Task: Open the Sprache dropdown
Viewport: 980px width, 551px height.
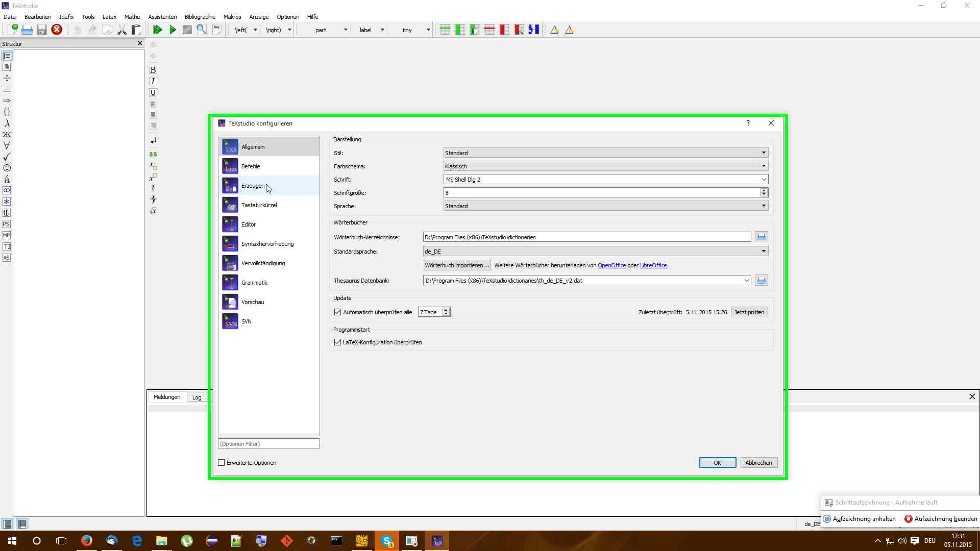Action: tap(606, 206)
